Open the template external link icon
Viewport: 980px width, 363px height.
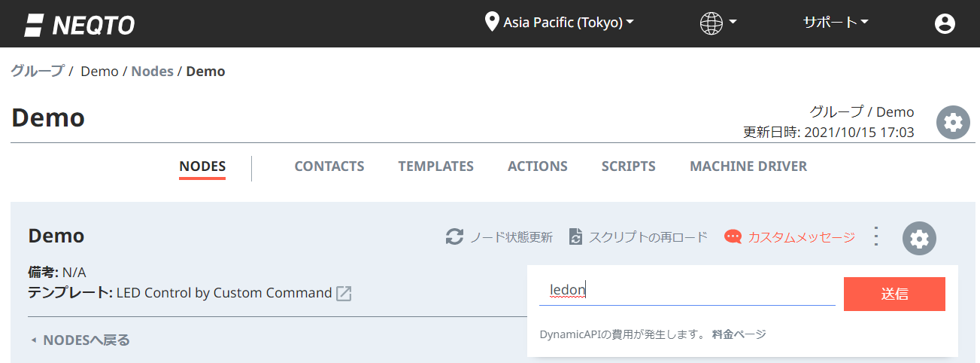(x=344, y=294)
